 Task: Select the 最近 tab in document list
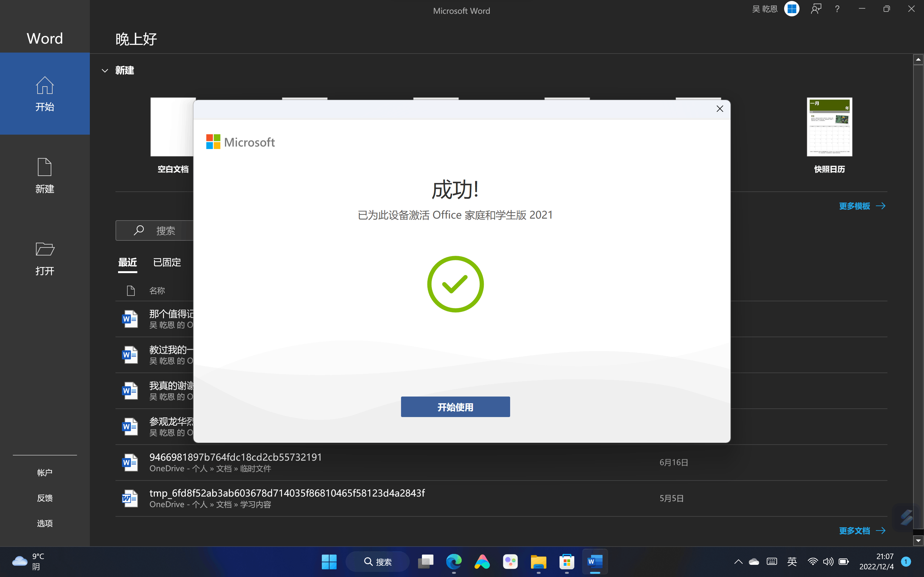click(128, 262)
